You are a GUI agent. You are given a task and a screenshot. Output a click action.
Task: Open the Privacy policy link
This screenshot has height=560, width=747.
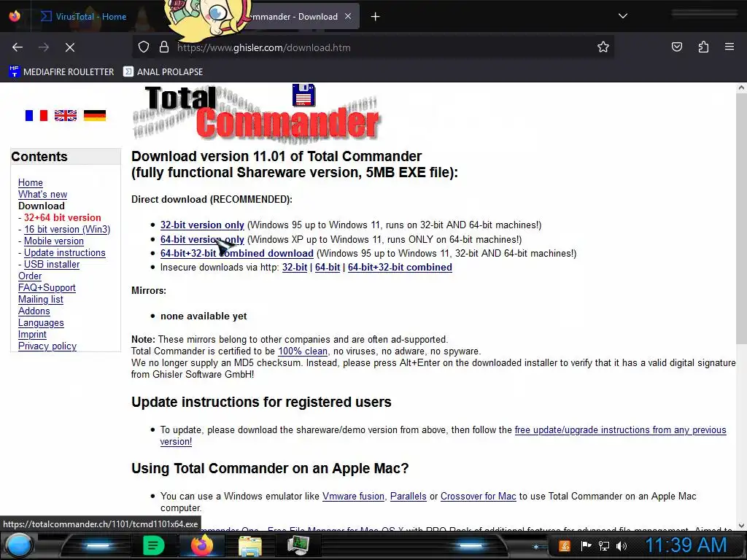pyautogui.click(x=47, y=346)
